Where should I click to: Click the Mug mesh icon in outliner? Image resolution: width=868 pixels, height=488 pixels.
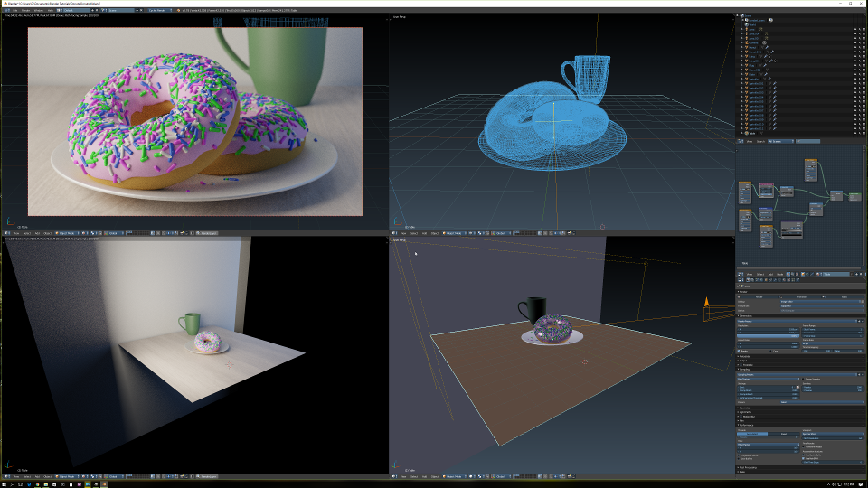pos(746,65)
